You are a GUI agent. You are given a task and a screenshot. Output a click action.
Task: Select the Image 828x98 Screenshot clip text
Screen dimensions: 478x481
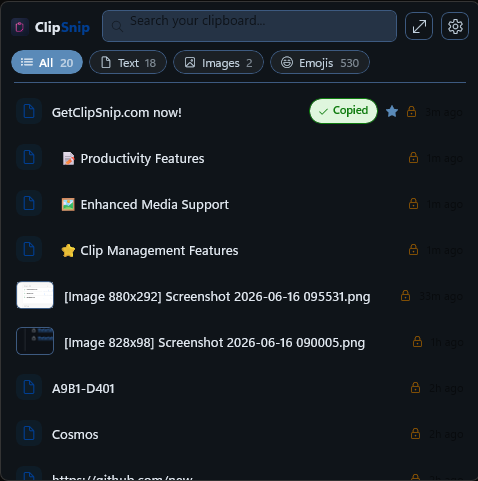click(214, 343)
